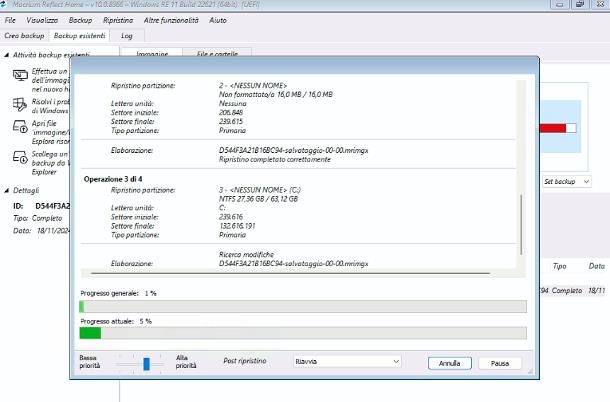
Task: Click the Macrium Reflect application icon in title bar
Action: coord(3,4)
